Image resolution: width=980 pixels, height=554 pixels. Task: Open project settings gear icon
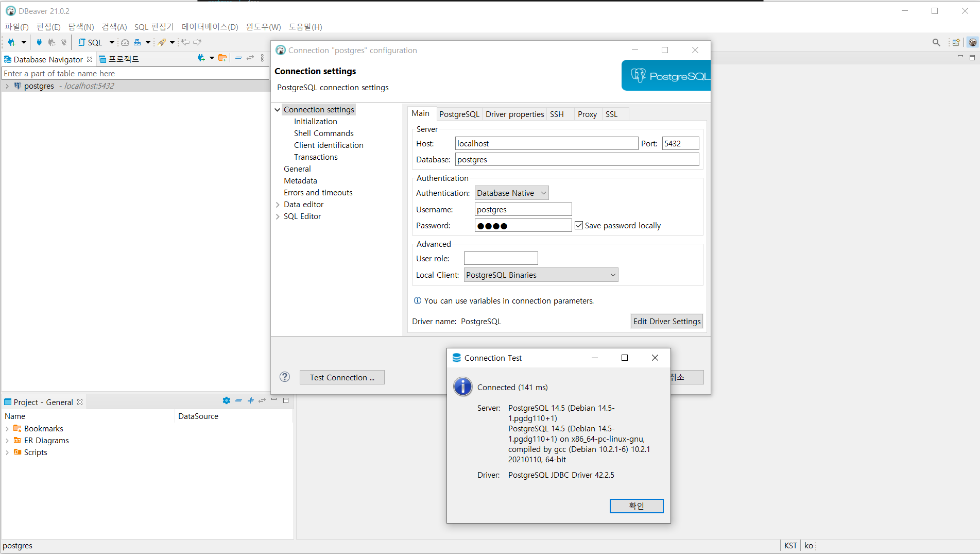pos(226,400)
